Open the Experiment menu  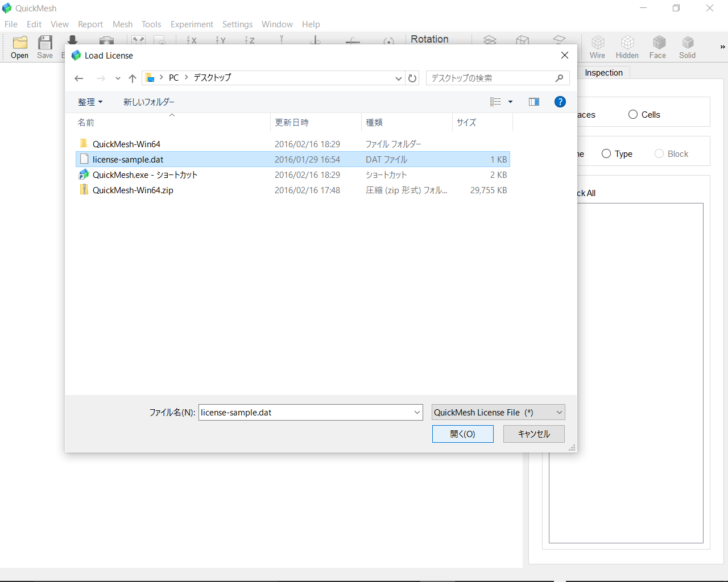click(x=192, y=24)
